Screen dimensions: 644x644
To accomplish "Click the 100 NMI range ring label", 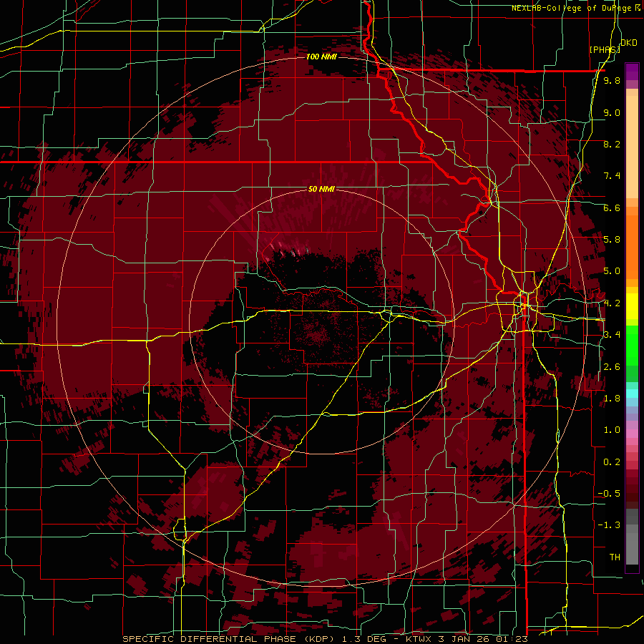I will point(321,57).
